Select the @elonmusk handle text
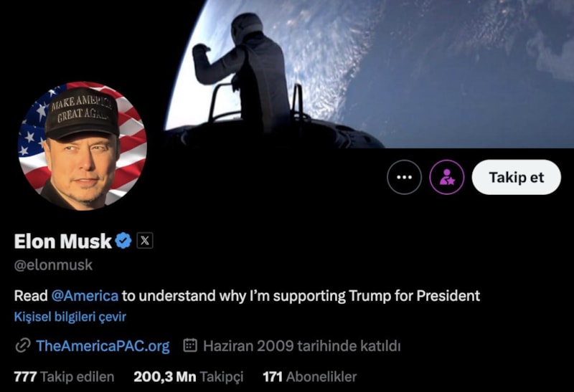Screen dimensions: 574x392 coord(53,265)
